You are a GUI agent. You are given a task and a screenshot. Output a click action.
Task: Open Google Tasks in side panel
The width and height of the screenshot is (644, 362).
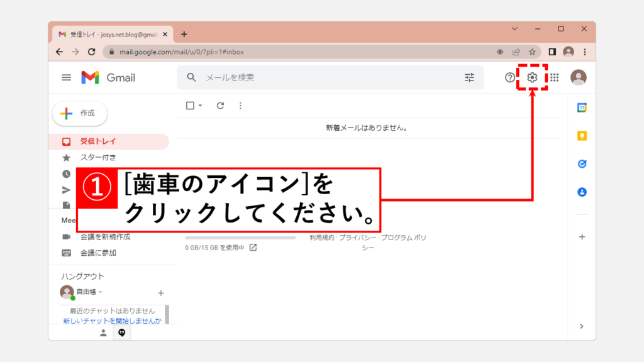[x=582, y=164]
